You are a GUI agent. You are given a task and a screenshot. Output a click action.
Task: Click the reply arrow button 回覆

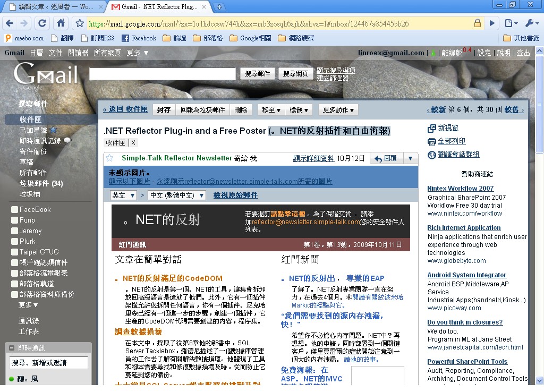386,158
